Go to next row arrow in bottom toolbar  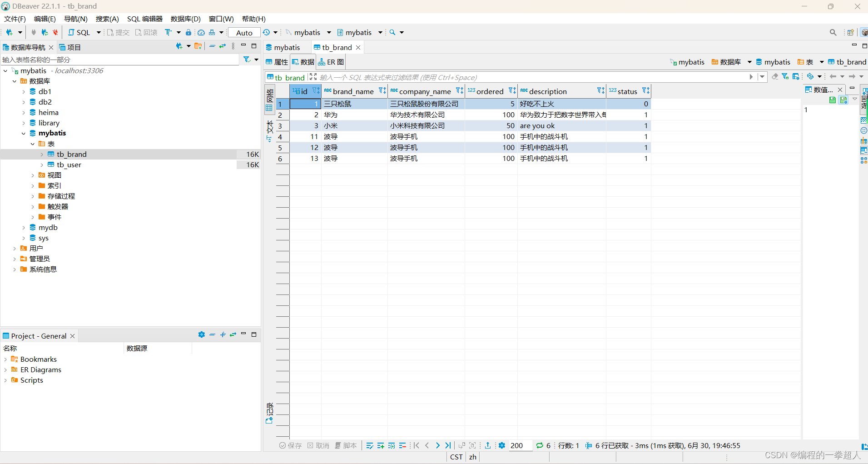pos(437,445)
